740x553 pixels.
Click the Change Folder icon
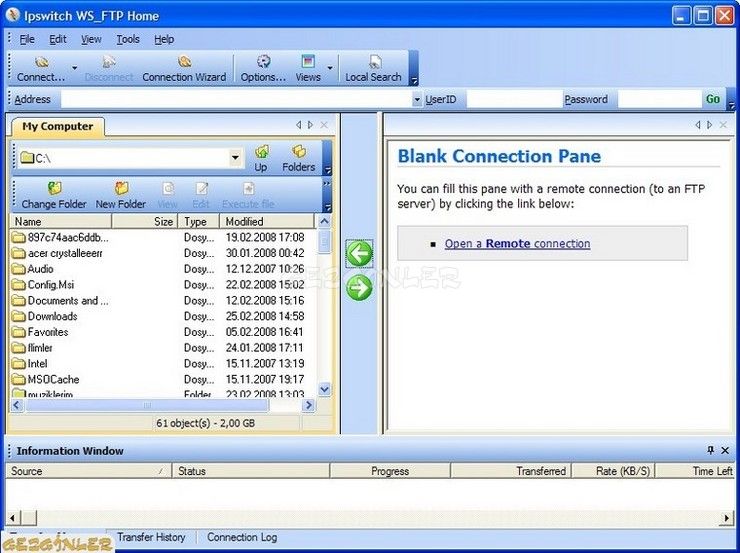(x=54, y=195)
